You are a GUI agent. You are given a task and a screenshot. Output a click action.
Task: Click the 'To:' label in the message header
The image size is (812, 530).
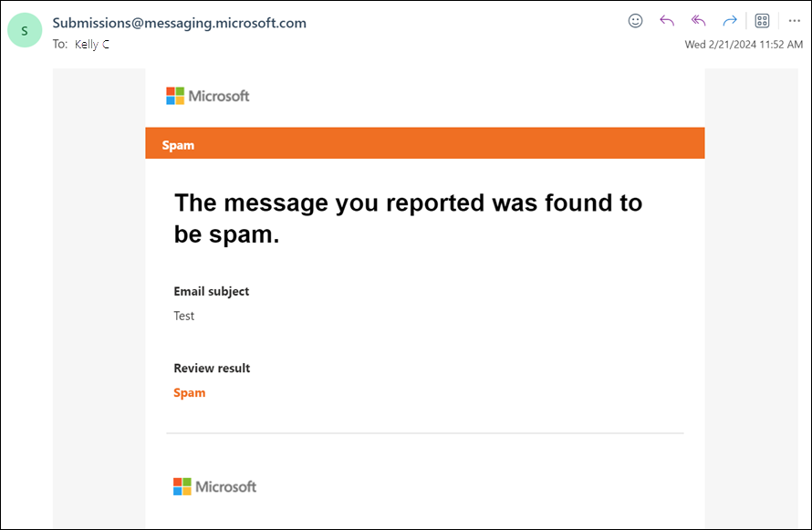pyautogui.click(x=59, y=44)
